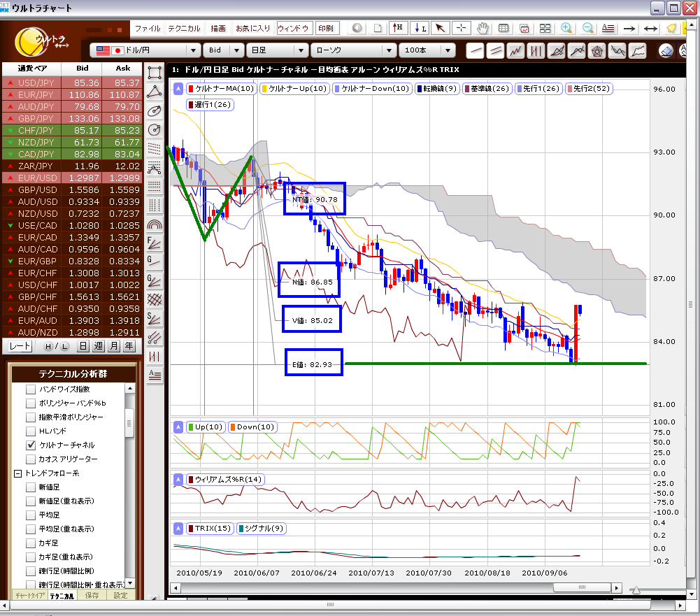Open the 100本 bar count dropdown
Viewport: 700px width, 616px height.
448,50
